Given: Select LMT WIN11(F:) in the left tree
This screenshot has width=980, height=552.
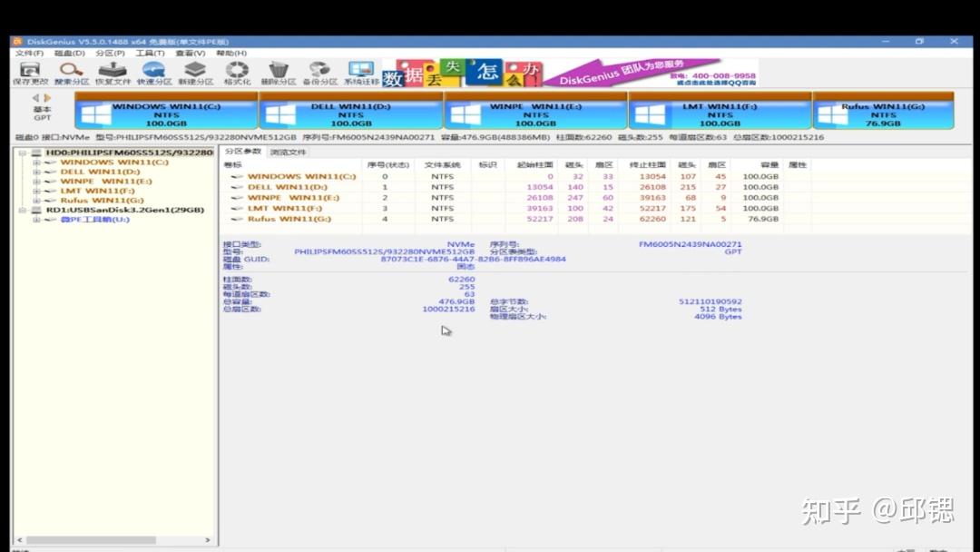Looking at the screenshot, I should (x=97, y=191).
